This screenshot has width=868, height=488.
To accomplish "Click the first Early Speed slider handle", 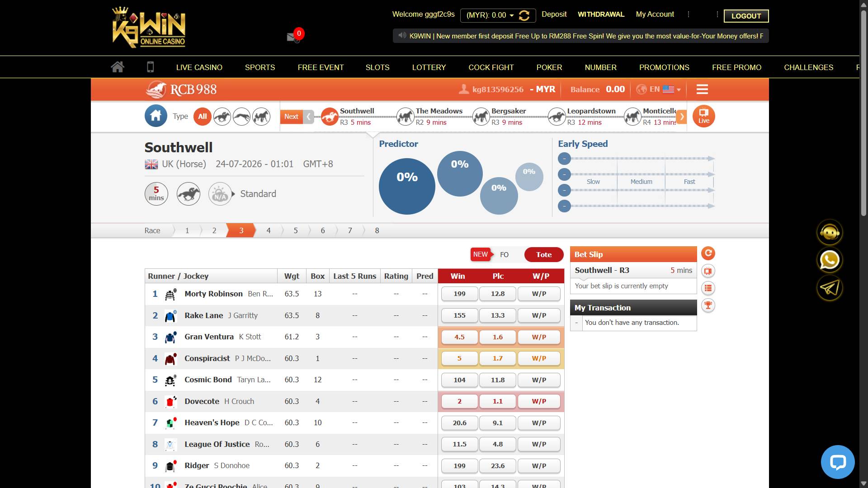I will [x=564, y=159].
